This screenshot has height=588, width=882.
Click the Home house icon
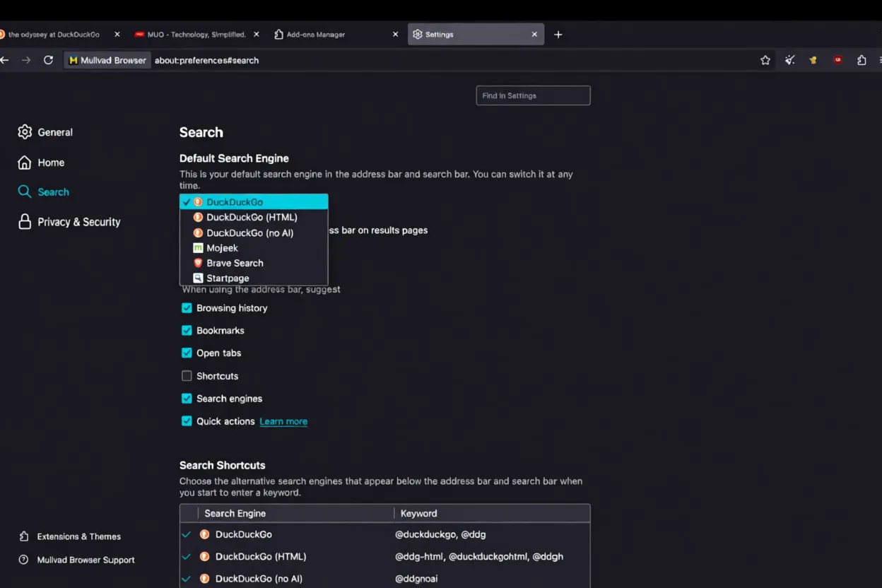25,163
